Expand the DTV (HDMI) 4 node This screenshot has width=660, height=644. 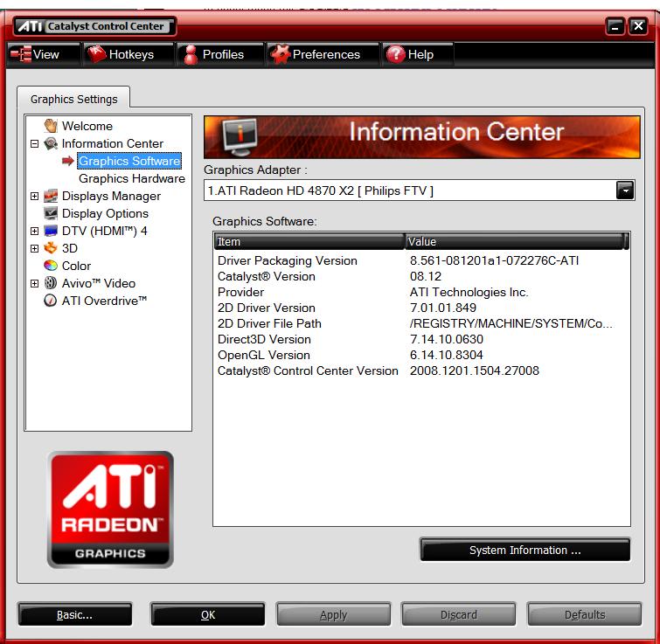[34, 231]
